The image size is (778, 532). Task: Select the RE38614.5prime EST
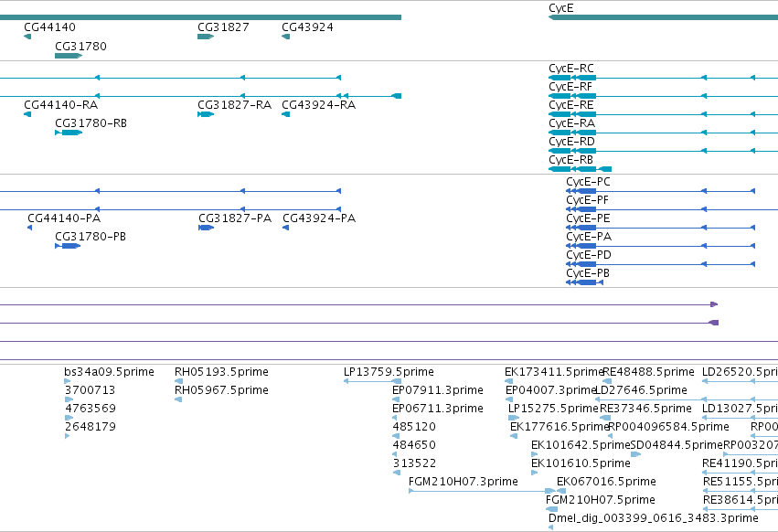tap(741, 509)
